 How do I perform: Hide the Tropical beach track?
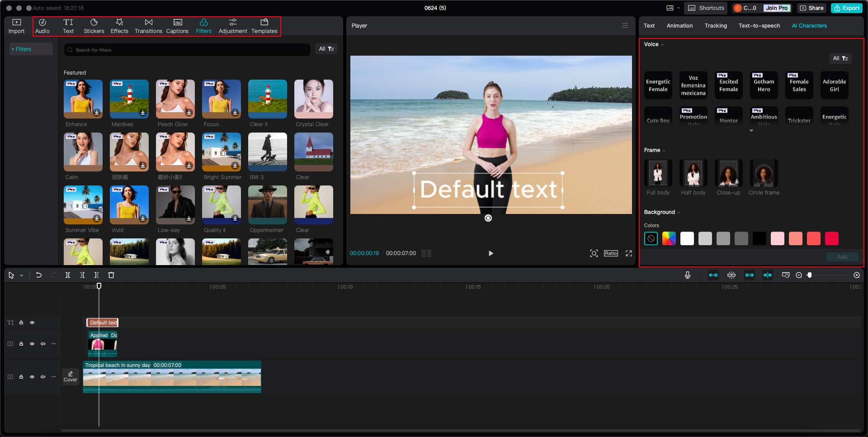coord(32,377)
